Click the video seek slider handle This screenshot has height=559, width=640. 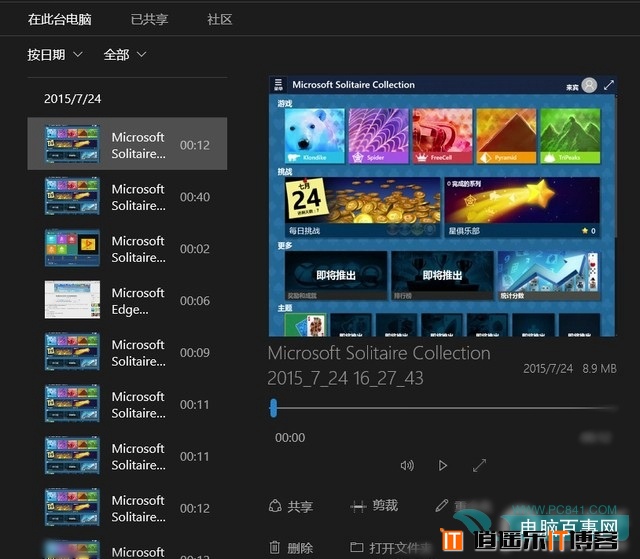273,408
